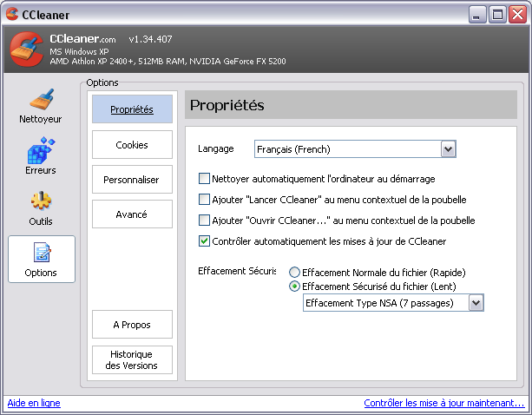This screenshot has width=532, height=415.
Task: Disable automatic CCleaner update checking
Action: coord(205,241)
